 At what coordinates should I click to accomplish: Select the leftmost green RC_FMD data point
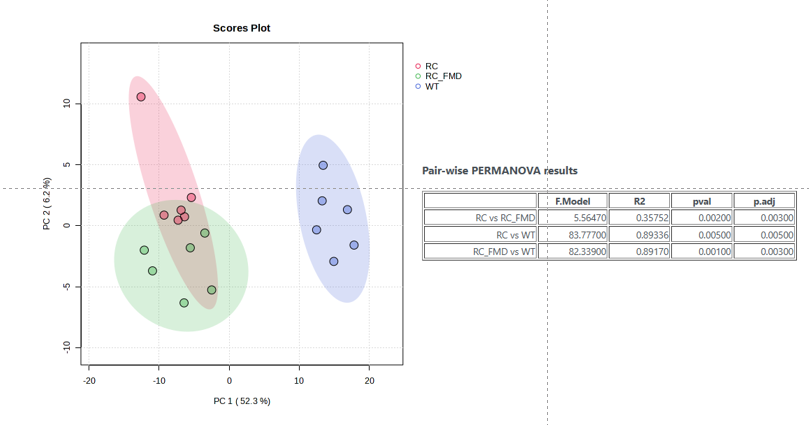[x=144, y=250]
